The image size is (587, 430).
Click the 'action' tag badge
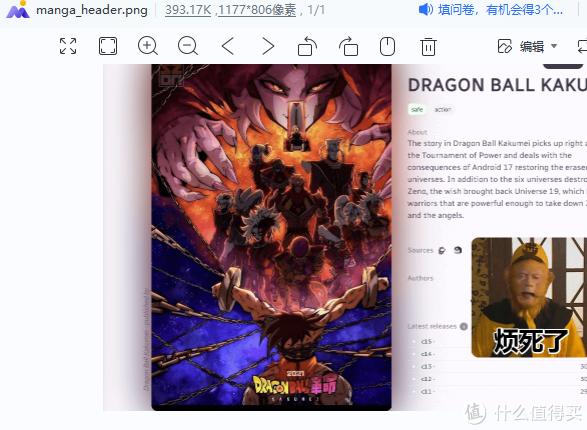[442, 109]
